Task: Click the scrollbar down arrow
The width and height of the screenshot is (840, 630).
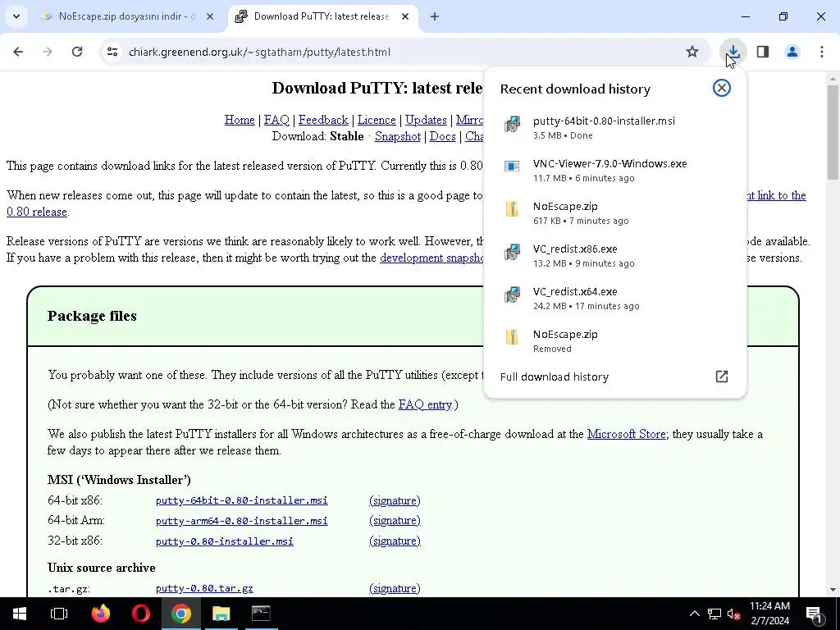Action: 833,590
